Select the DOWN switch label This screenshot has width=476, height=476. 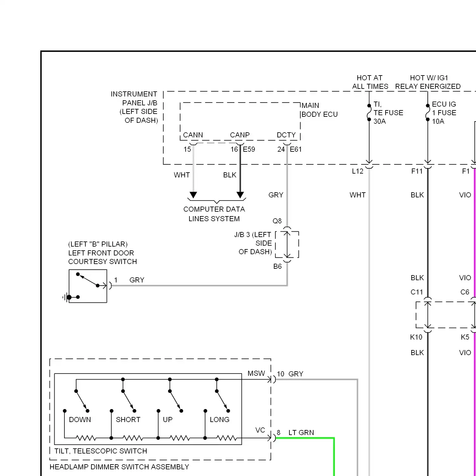click(x=80, y=420)
